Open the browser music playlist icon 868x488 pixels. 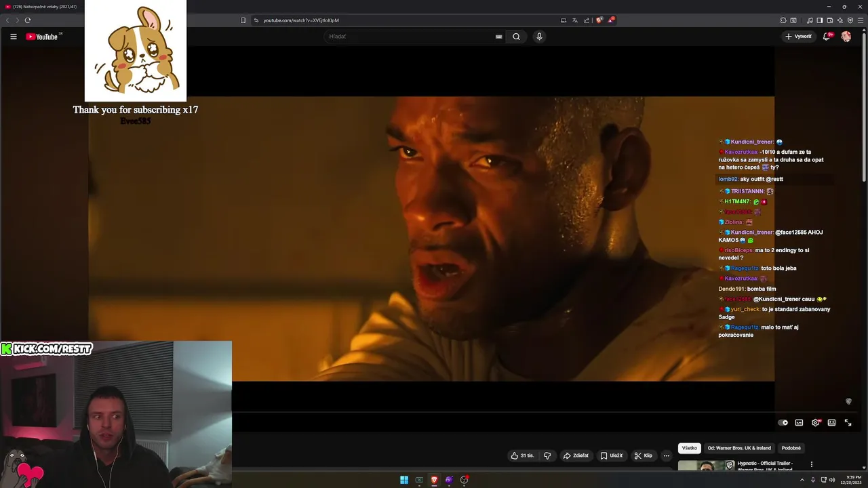(x=810, y=20)
